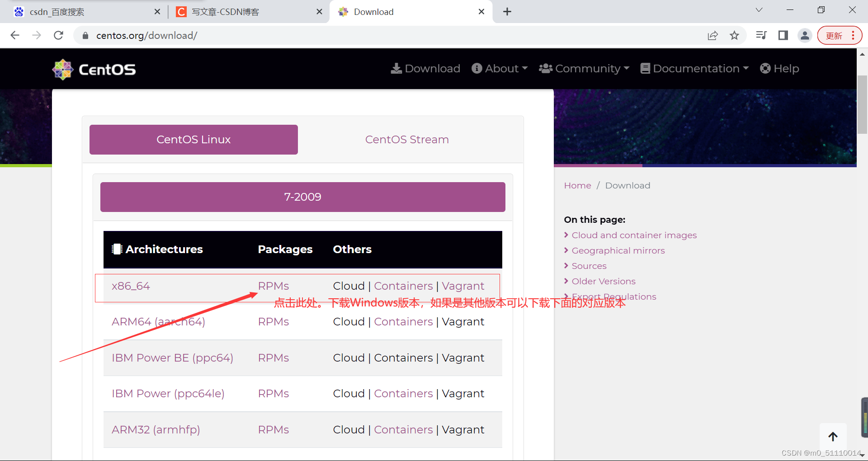
Task: Click the Architectures column header
Action: 157,249
